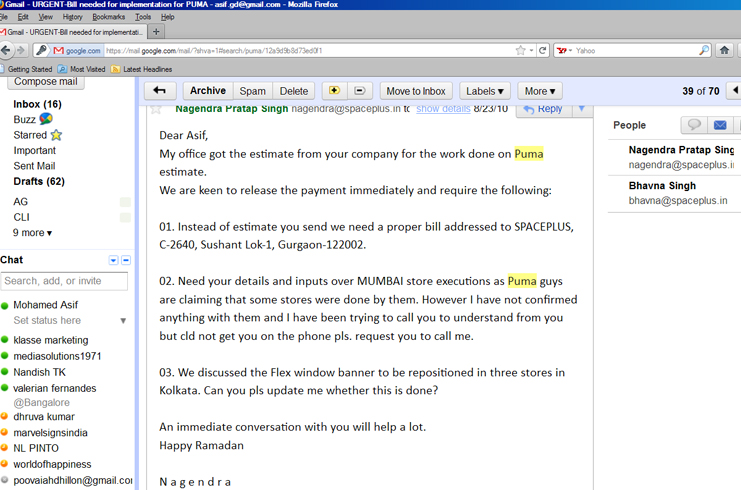
Task: Click 'show details' link in message header
Action: (443, 108)
